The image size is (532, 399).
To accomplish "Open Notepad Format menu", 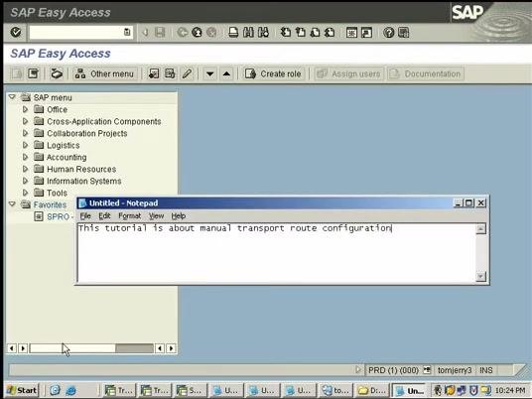I will [129, 215].
